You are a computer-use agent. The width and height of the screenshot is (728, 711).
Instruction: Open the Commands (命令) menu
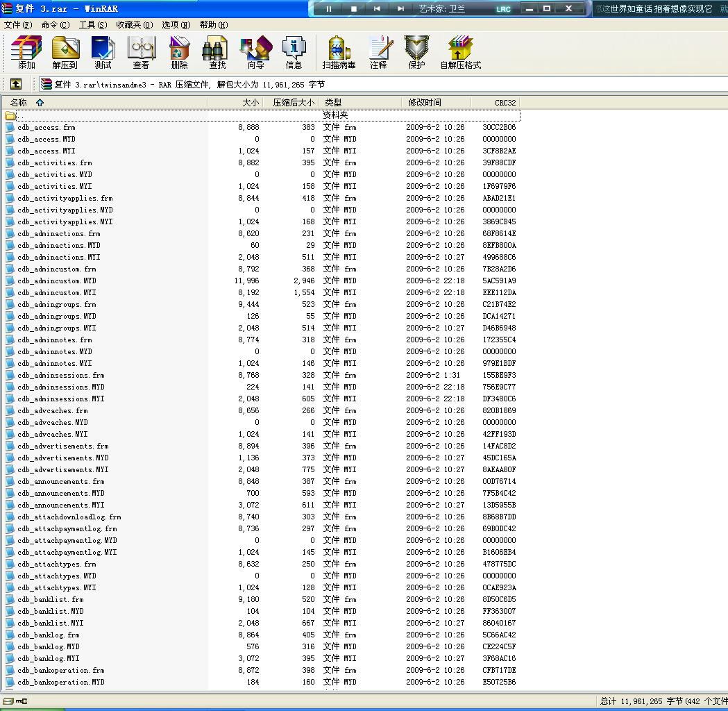56,24
